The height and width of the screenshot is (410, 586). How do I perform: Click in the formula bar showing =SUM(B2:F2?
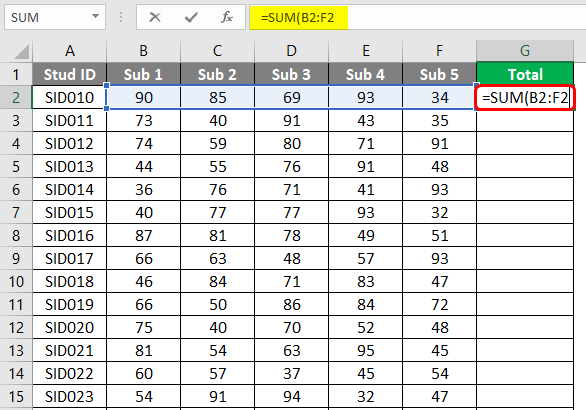click(417, 17)
